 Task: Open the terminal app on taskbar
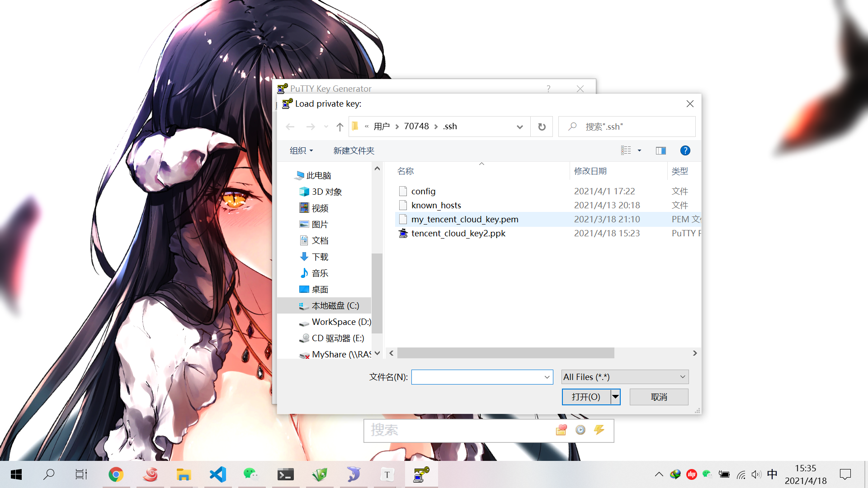[x=285, y=474]
